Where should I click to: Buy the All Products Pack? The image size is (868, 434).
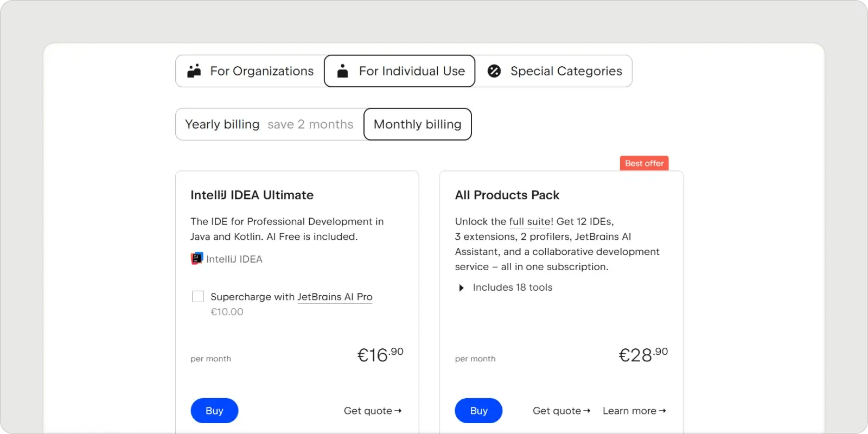pos(478,411)
